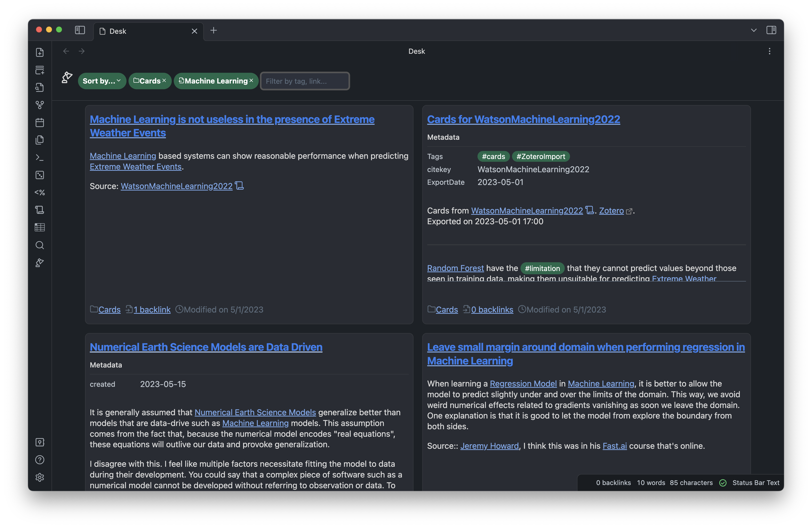Collapse the left sidebar
Image resolution: width=812 pixels, height=528 pixels.
pos(79,30)
